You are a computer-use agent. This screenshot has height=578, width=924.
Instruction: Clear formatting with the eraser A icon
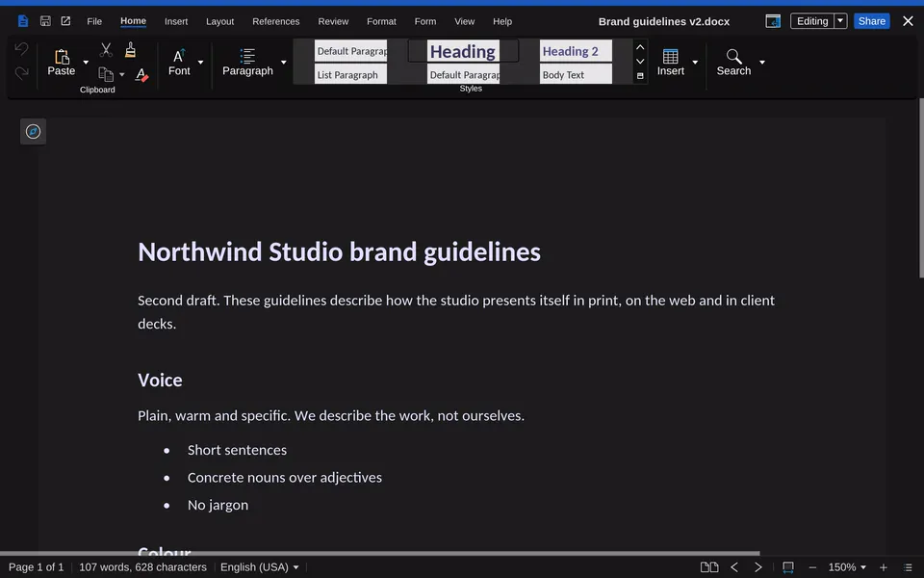pyautogui.click(x=141, y=75)
